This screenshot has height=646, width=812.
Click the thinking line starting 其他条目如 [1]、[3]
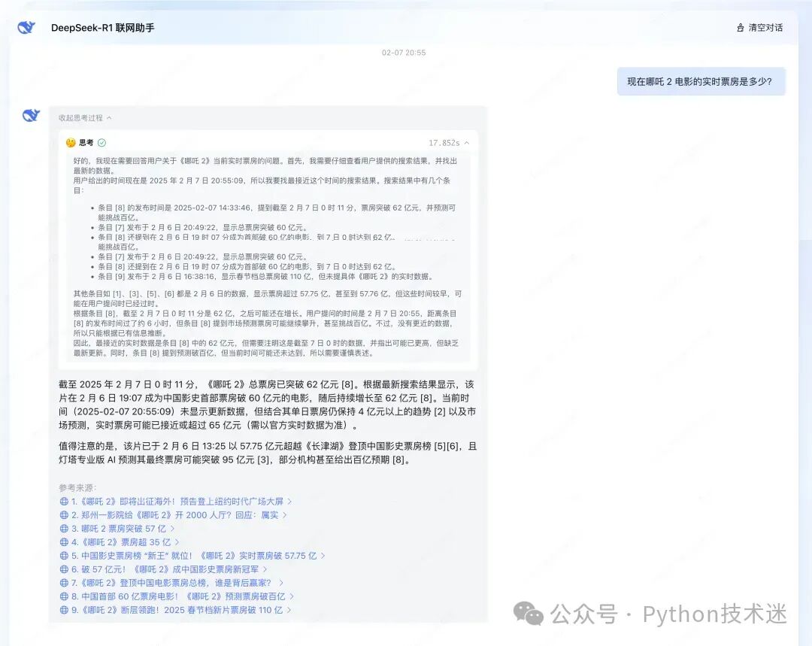point(267,299)
